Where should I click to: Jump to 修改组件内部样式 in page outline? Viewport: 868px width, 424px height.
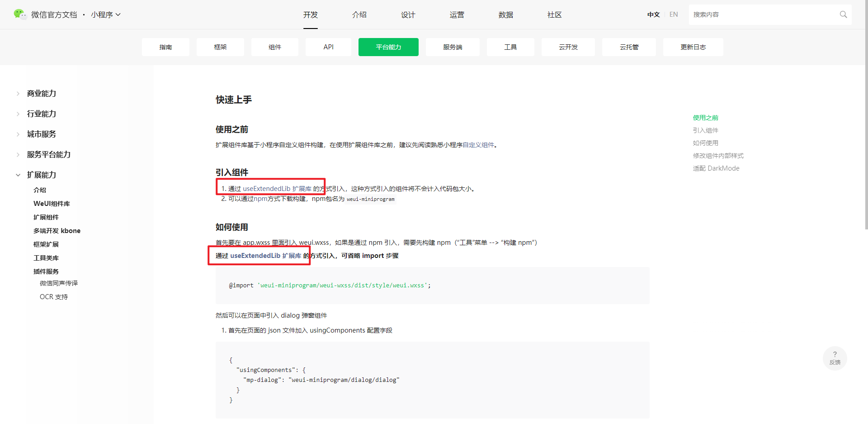[718, 156]
